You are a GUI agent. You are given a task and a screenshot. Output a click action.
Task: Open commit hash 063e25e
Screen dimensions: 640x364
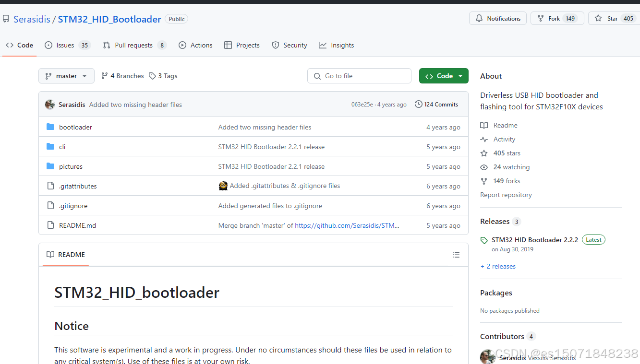pos(362,105)
